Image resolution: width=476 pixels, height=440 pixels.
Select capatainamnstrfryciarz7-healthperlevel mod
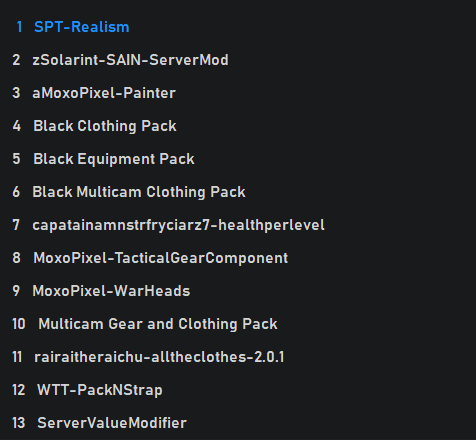point(178,225)
